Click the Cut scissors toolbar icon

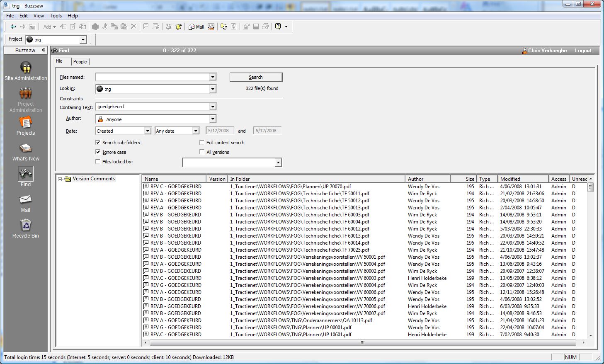[x=105, y=27]
